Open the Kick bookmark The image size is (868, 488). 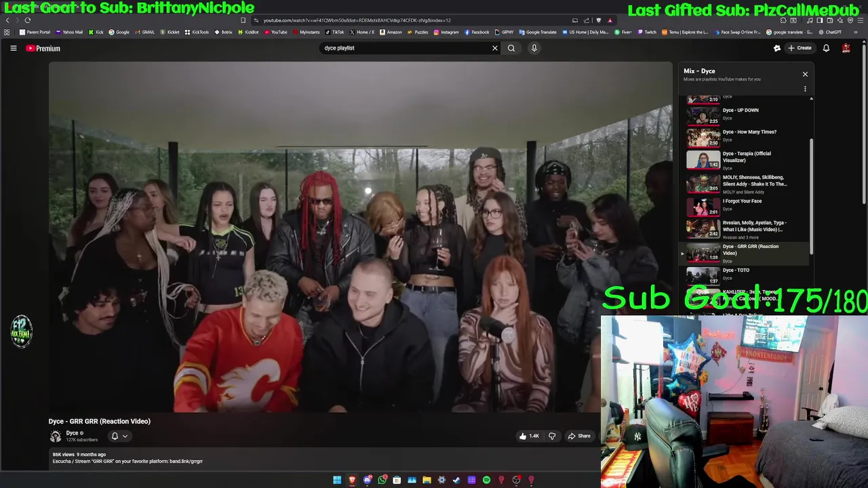(x=96, y=32)
